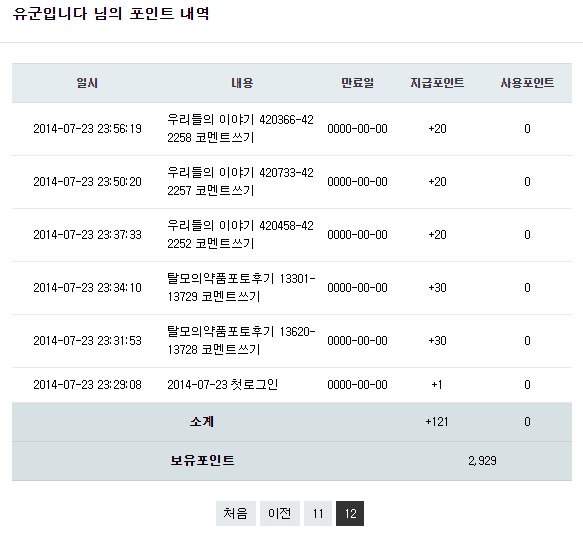Screen dimensions: 583x546
Task: Select the date 2014-07-23 23:56:19
Action: click(87, 129)
